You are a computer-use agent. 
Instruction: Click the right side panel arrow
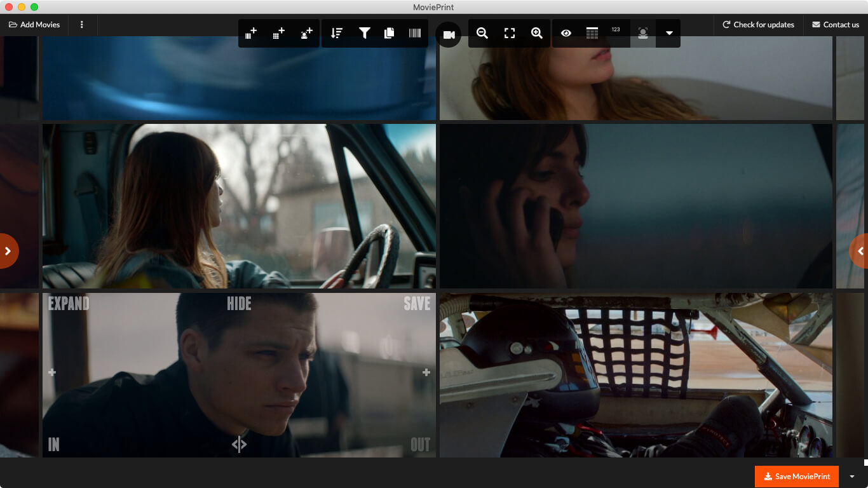click(860, 251)
